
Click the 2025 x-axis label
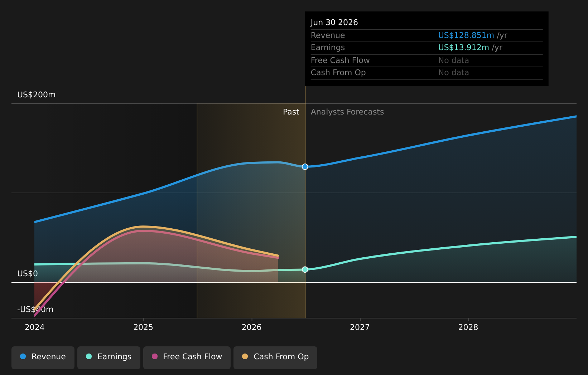coord(143,327)
